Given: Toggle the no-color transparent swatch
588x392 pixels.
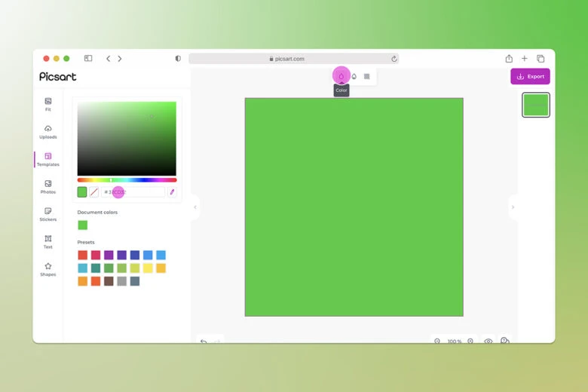Looking at the screenshot, I should click(94, 192).
